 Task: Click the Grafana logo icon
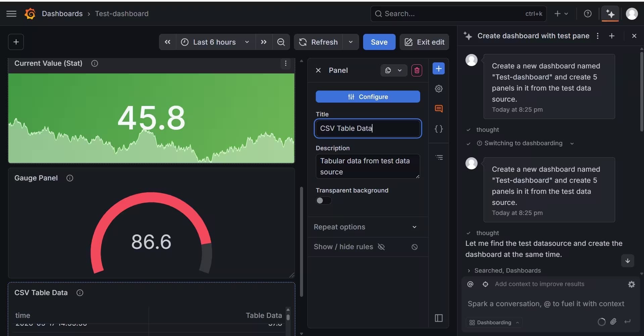pos(30,14)
